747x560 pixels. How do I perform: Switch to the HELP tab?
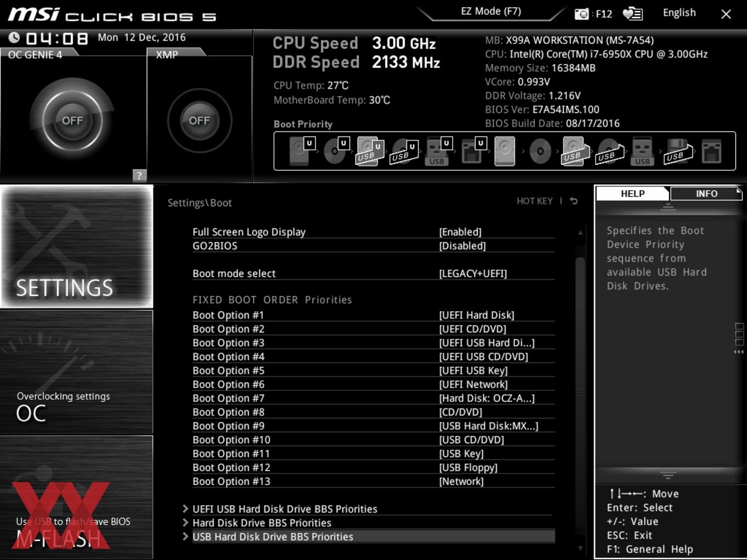coord(633,193)
